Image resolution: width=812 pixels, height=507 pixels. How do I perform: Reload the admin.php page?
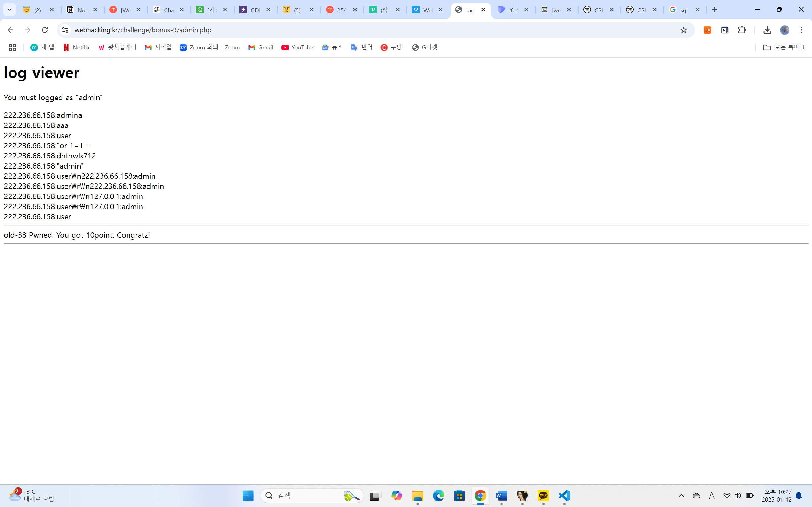pos(45,30)
